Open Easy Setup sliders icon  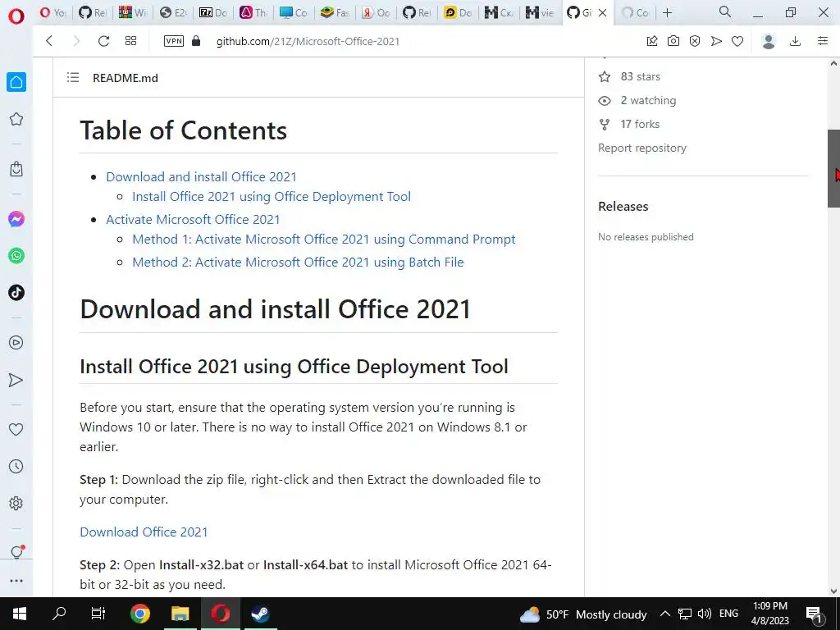click(823, 41)
